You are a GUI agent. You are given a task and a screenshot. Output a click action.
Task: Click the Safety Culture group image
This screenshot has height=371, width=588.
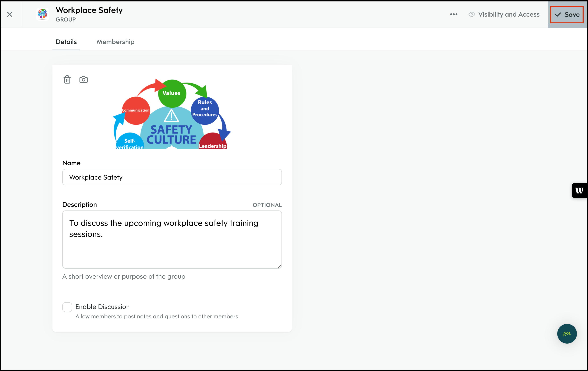coord(172,114)
